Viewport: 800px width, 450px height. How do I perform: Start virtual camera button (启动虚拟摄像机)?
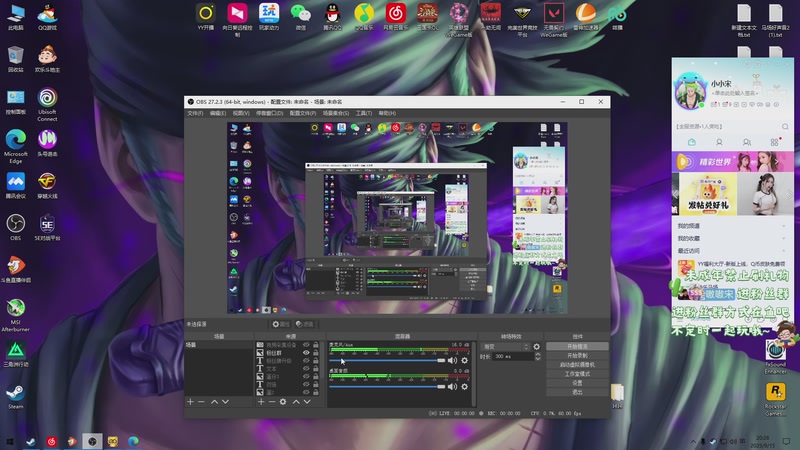(x=577, y=365)
